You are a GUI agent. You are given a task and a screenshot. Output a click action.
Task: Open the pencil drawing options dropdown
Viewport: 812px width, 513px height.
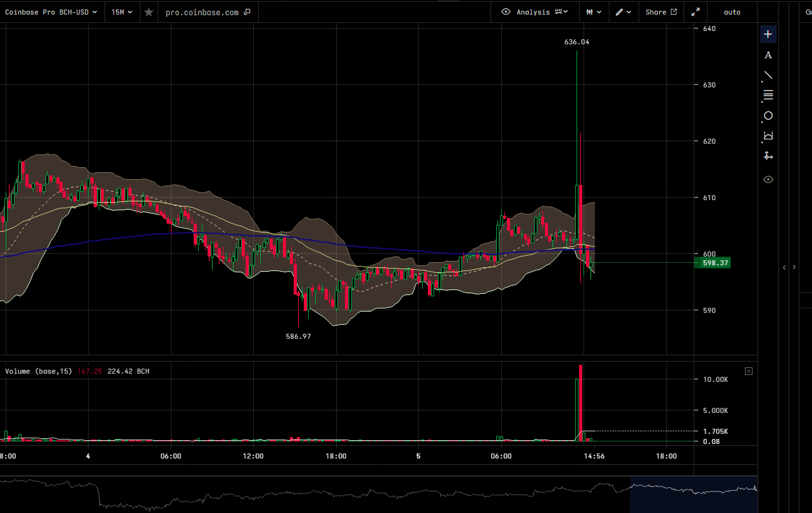(x=623, y=12)
